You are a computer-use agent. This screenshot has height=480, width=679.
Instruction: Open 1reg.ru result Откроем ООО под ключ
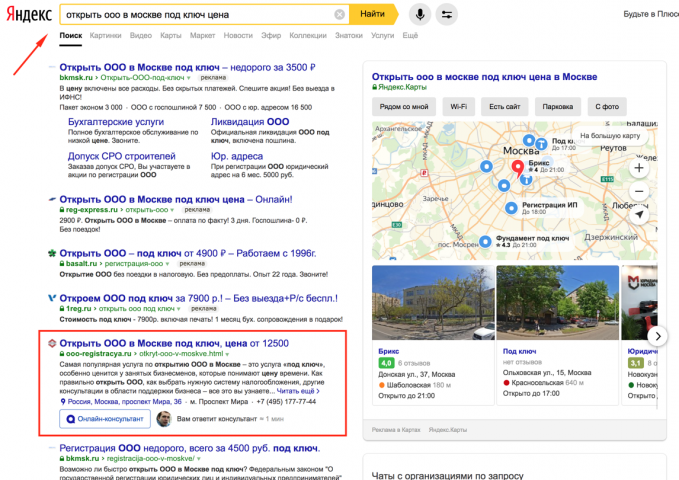pyautogui.click(x=198, y=298)
